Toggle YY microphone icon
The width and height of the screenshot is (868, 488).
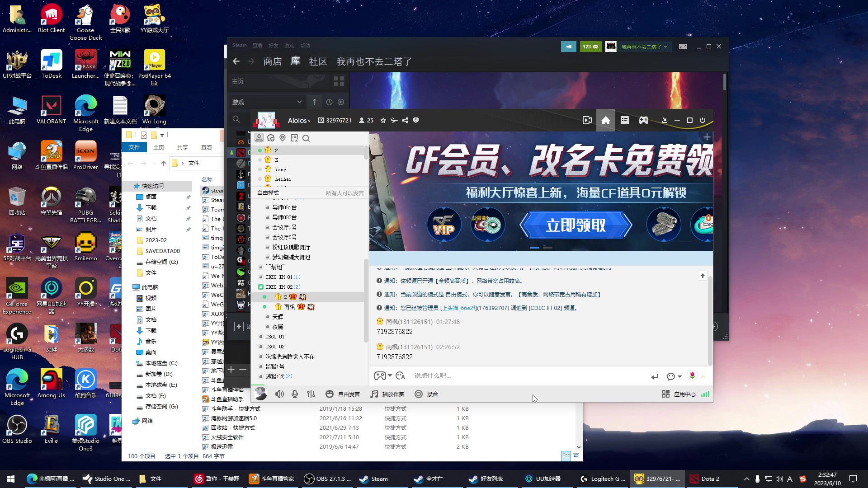(x=295, y=394)
